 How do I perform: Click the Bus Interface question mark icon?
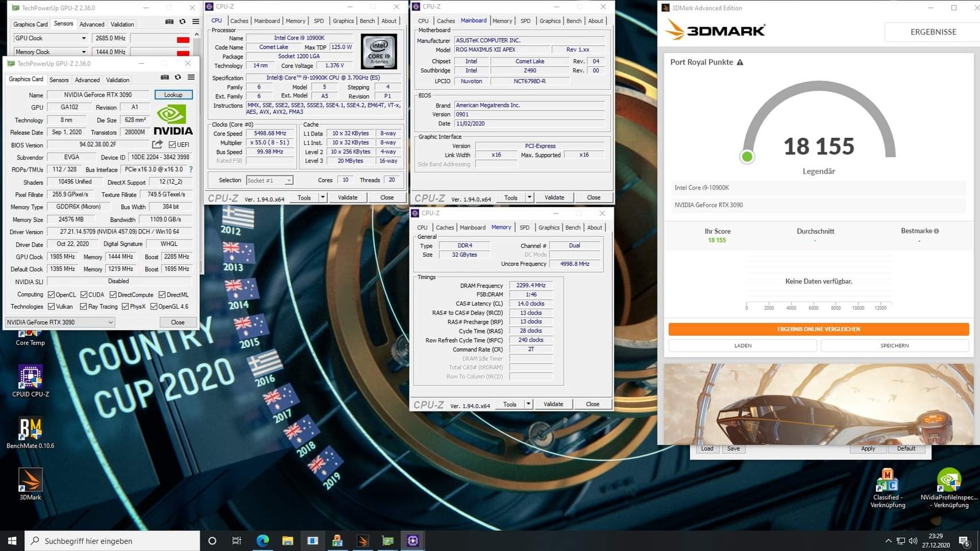tap(191, 169)
